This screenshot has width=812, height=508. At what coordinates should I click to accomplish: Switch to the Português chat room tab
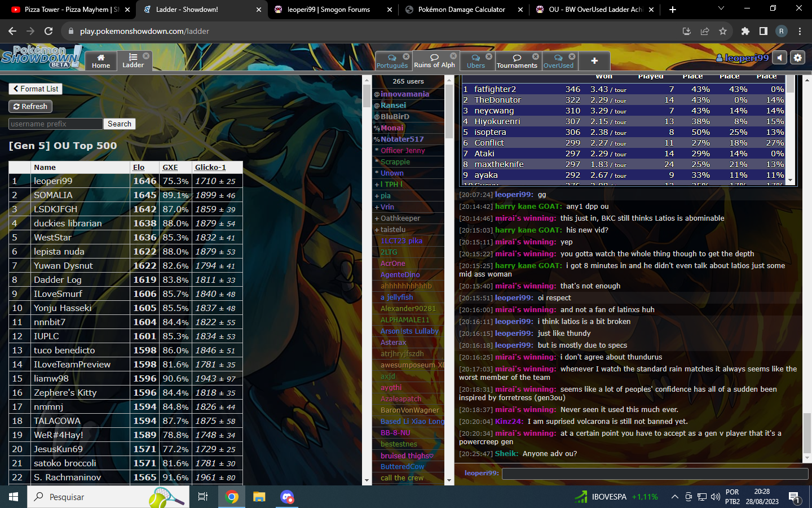(392, 61)
